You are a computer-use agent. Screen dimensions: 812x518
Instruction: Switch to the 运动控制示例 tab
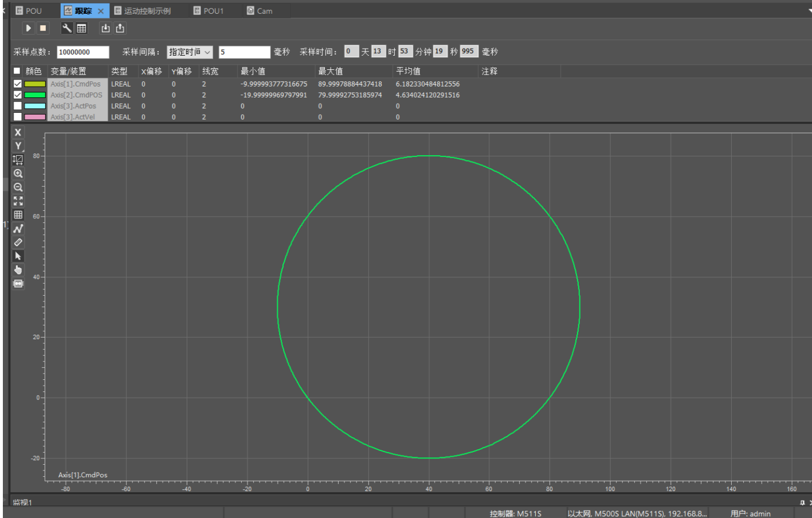pyautogui.click(x=143, y=11)
